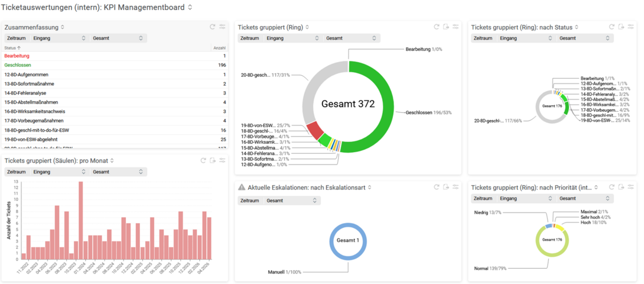Open Gesamt dropdown in Zusammenfassung panel
The image size is (644, 284).
tap(118, 38)
